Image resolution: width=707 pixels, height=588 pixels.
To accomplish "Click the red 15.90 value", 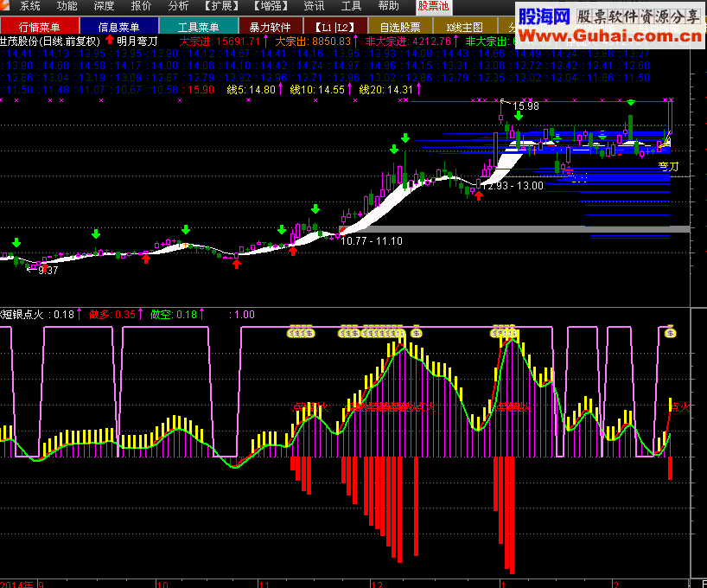I will pyautogui.click(x=201, y=90).
